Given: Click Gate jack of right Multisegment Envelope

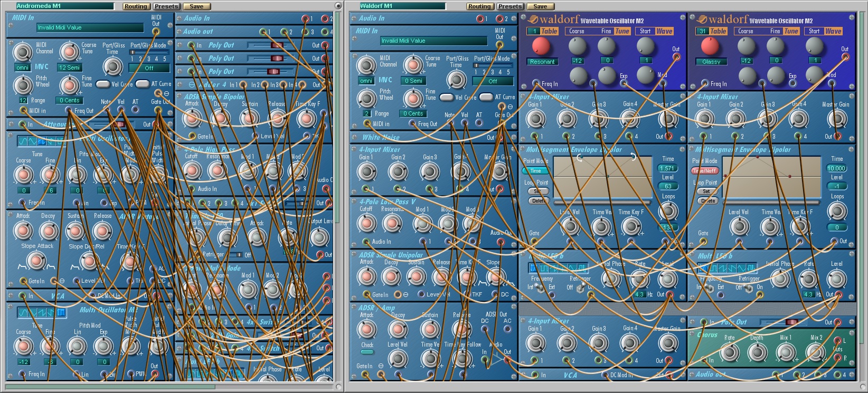Looking at the screenshot, I should point(703,241).
